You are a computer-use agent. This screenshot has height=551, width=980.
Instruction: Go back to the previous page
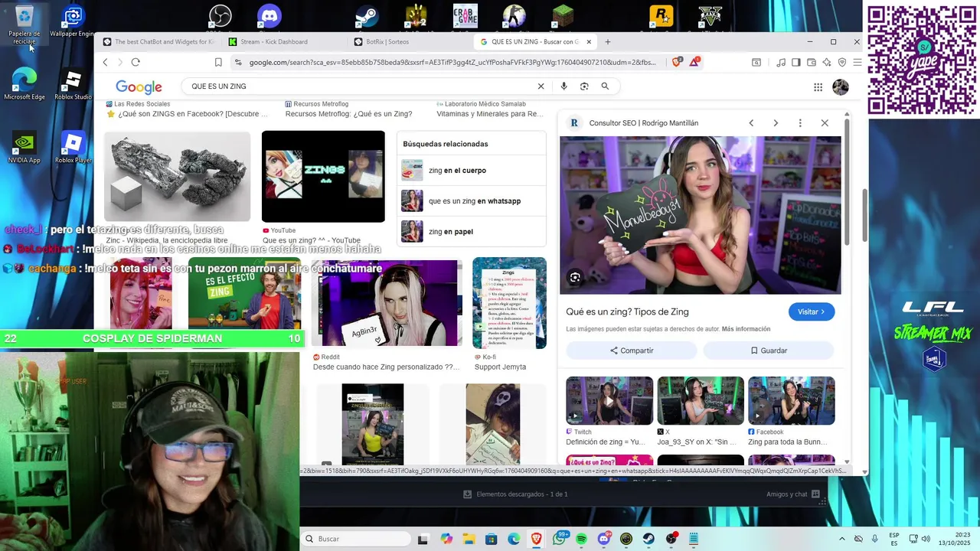[106, 62]
